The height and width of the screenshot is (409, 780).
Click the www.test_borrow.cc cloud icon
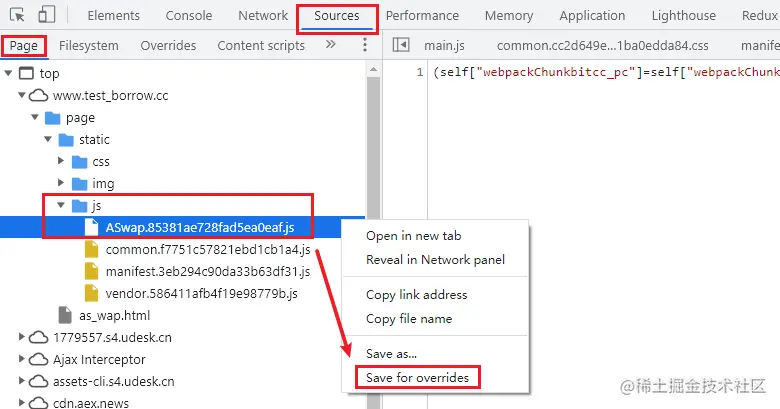(38, 95)
